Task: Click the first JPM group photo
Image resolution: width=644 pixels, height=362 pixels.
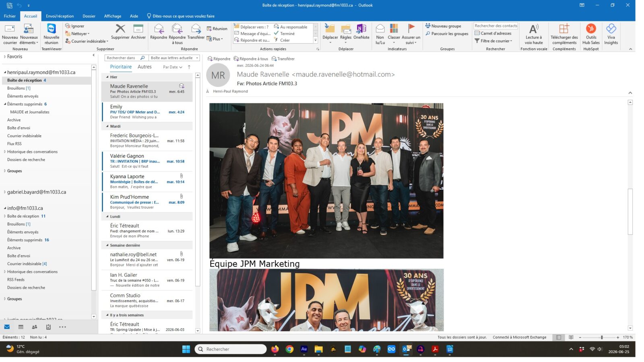Action: (326, 181)
